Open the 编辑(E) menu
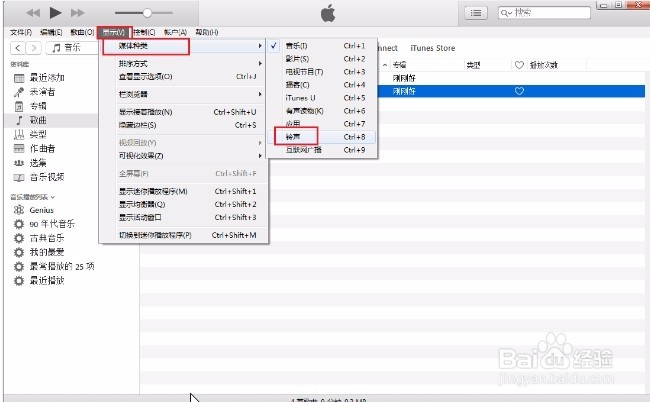This screenshot has height=402, width=650. coord(51,32)
